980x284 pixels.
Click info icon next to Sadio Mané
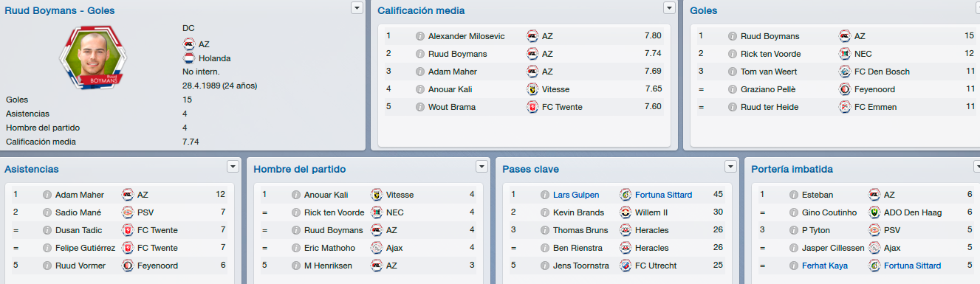tap(47, 212)
